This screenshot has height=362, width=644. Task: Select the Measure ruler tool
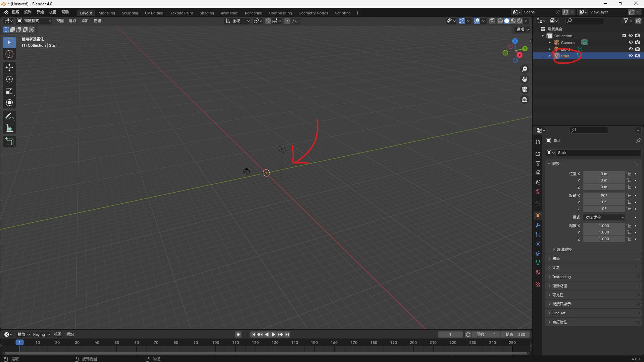pyautogui.click(x=9, y=128)
